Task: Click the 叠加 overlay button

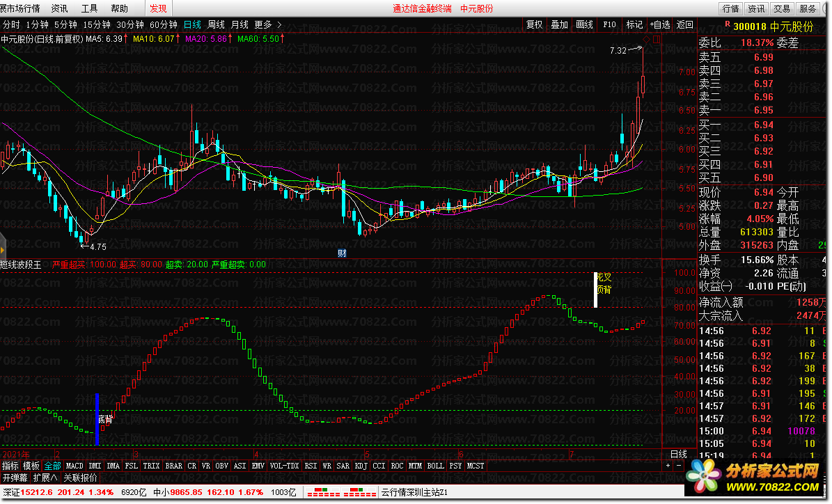Action: [559, 24]
